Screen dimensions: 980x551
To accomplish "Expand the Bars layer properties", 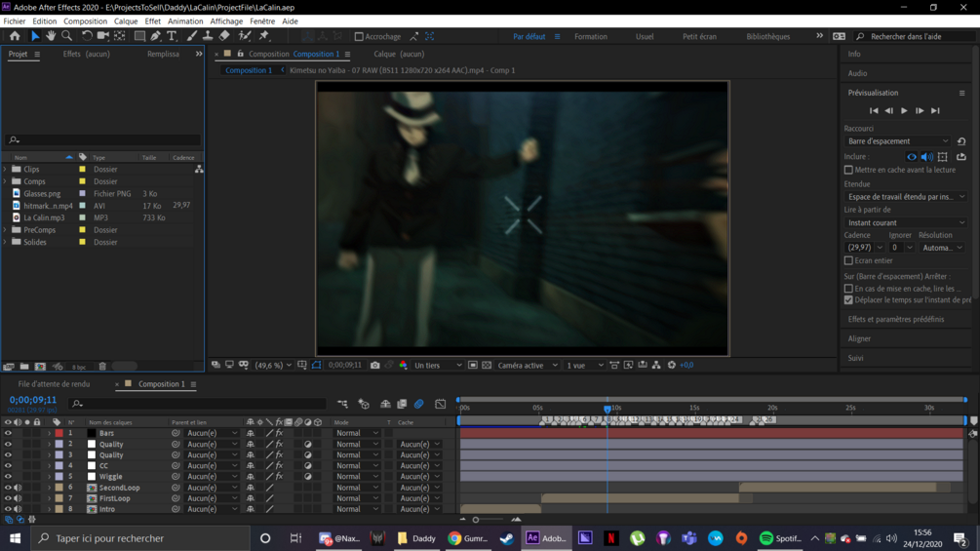I will click(x=50, y=433).
